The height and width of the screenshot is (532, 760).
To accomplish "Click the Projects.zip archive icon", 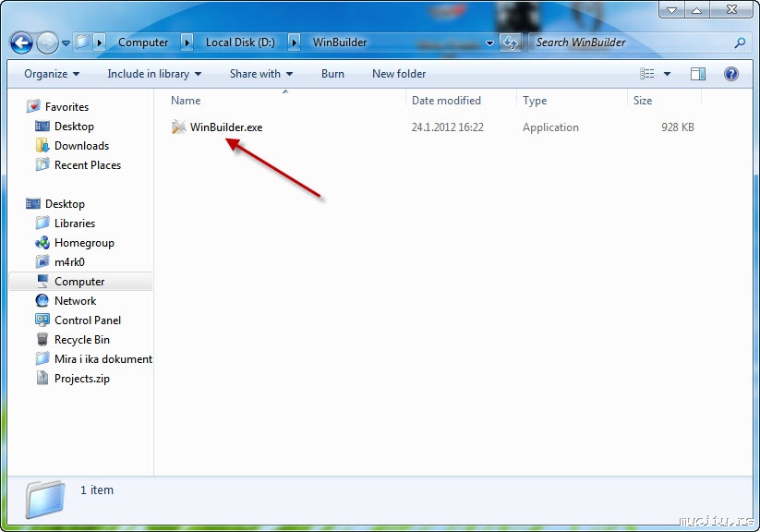I will point(42,378).
